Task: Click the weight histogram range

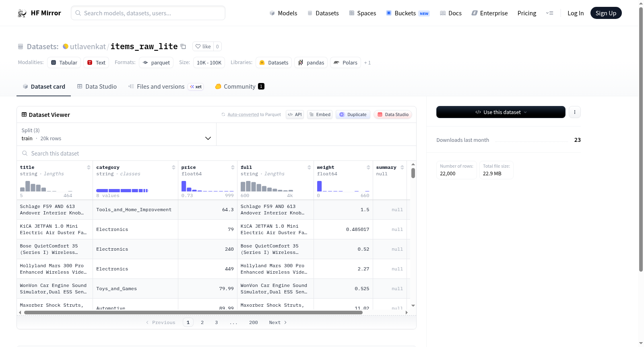Action: tap(343, 186)
